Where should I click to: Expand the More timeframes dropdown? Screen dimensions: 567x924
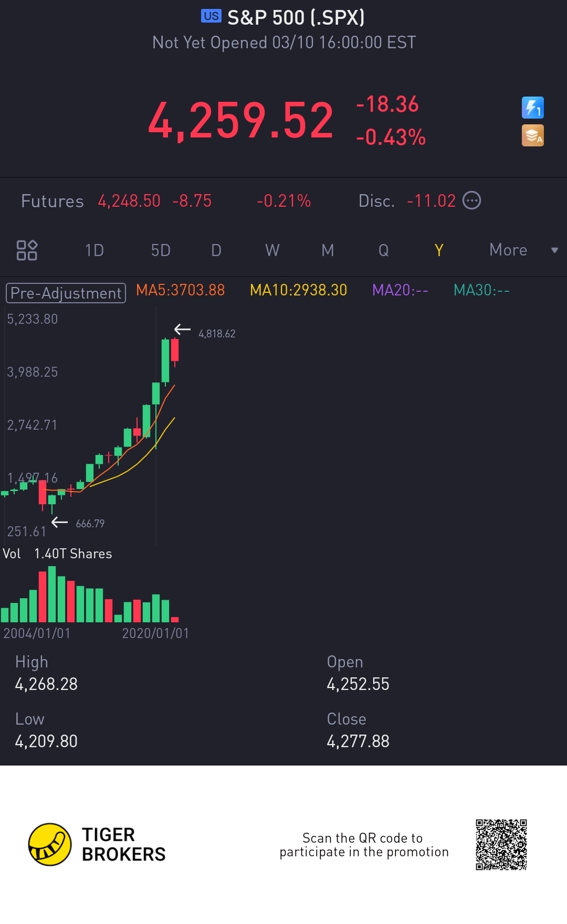(508, 250)
